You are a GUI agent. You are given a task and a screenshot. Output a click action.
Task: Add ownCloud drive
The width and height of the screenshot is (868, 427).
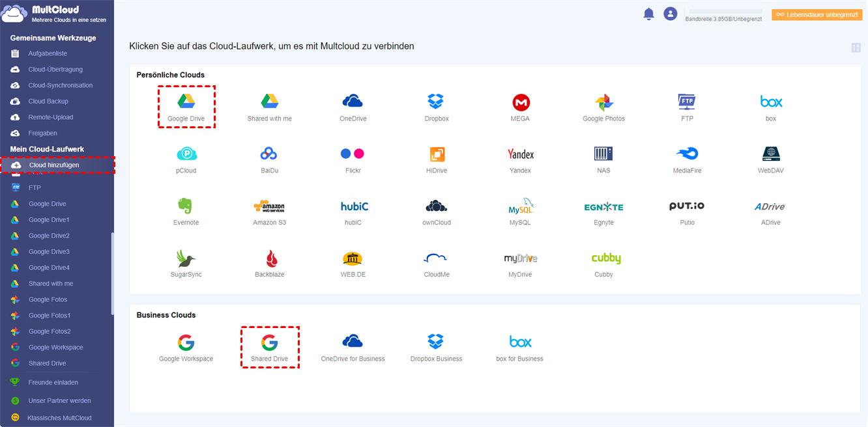(437, 206)
